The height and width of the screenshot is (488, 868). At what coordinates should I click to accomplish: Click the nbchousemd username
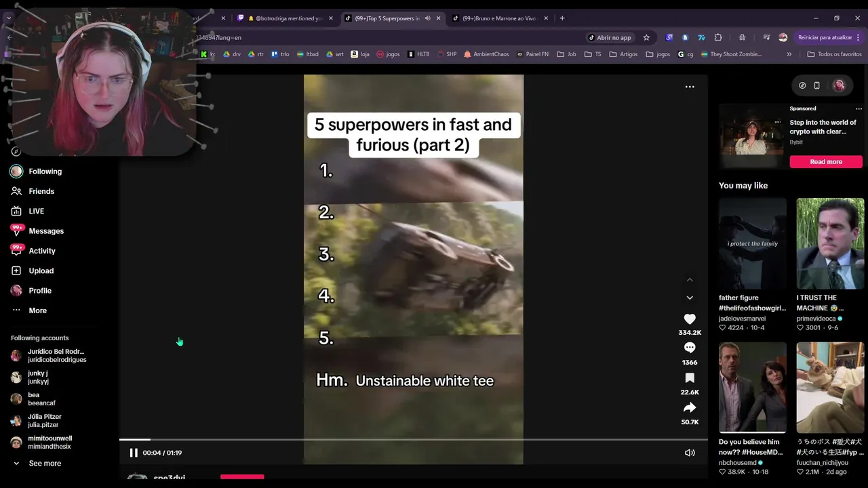[x=738, y=463]
